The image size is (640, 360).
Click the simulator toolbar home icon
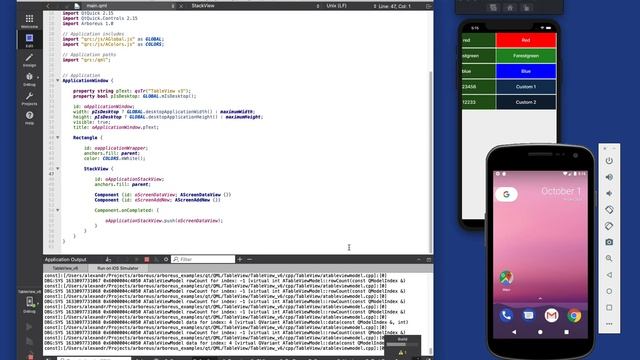tap(510, 8)
